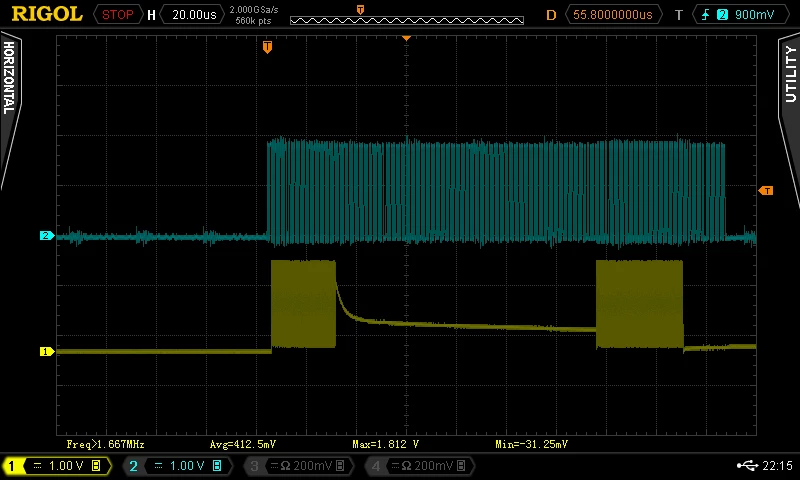Image resolution: width=800 pixels, height=480 pixels.
Task: Click the cyan channel 2 waveform burst
Action: tap(496, 191)
